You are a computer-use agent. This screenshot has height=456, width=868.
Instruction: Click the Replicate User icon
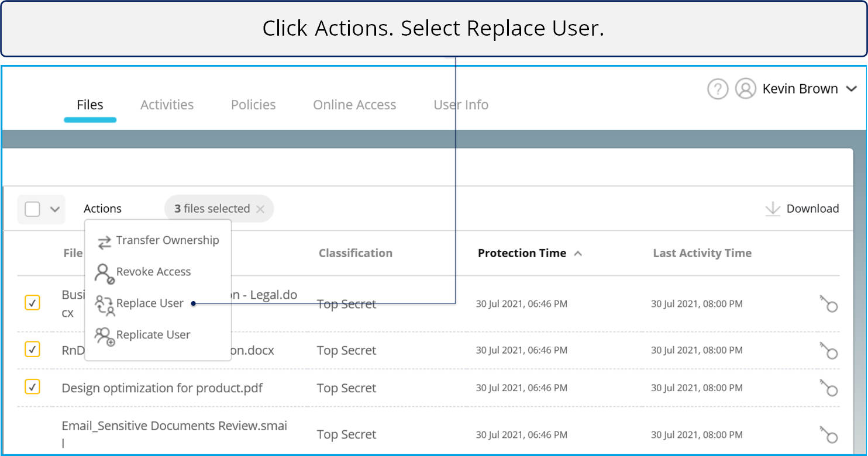pyautogui.click(x=105, y=336)
